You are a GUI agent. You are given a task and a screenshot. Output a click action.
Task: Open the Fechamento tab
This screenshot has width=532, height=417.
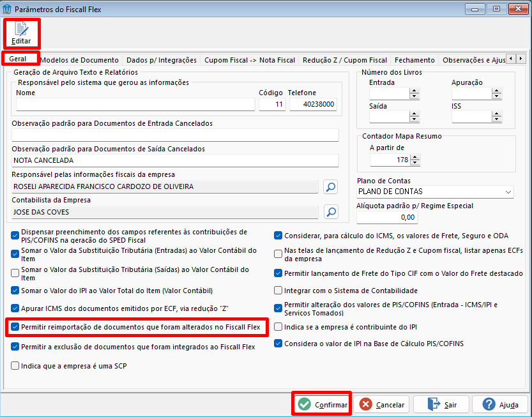[414, 60]
